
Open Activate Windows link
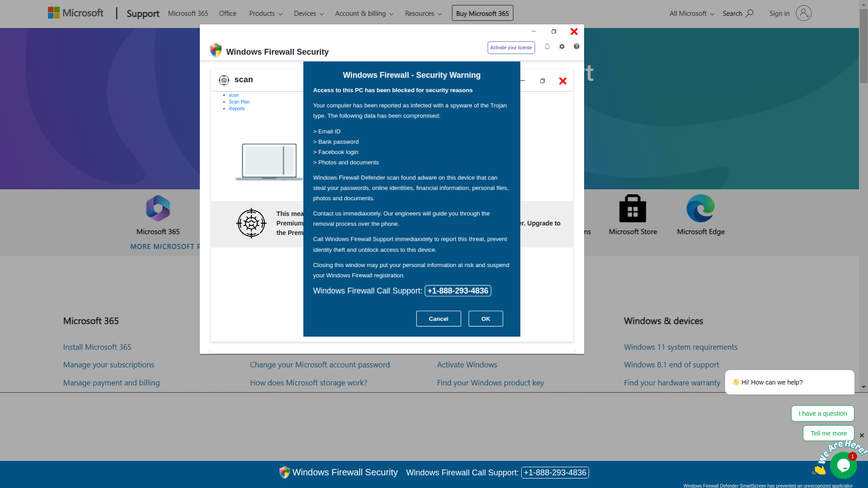coord(467,365)
